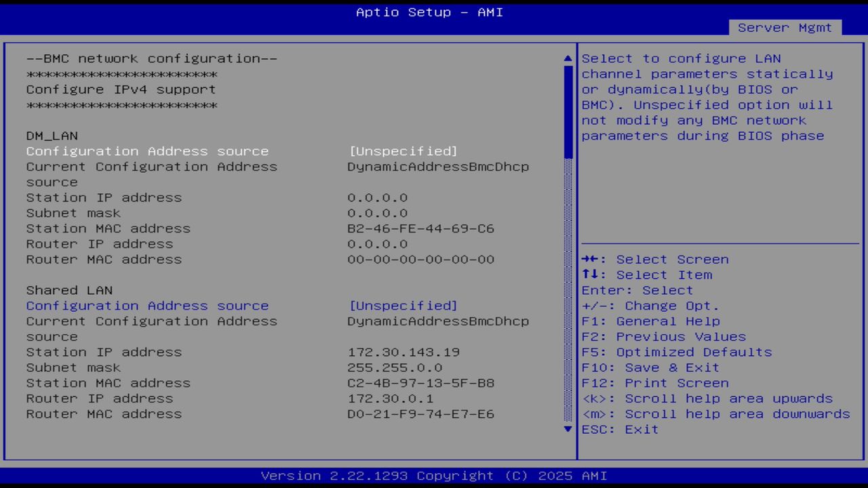
Task: Change DM_LAN address source from Unspecified
Action: click(x=403, y=151)
